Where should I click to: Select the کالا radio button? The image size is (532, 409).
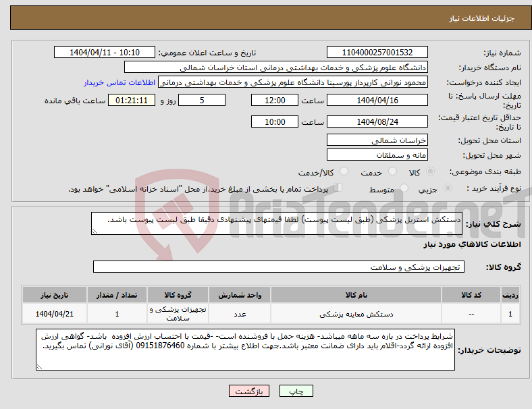coord(430,171)
